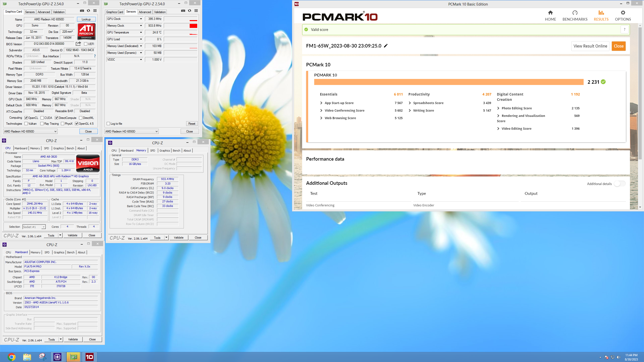This screenshot has width=644, height=362.
Task: Click the network icon in the system tray
Action: [x=613, y=357]
